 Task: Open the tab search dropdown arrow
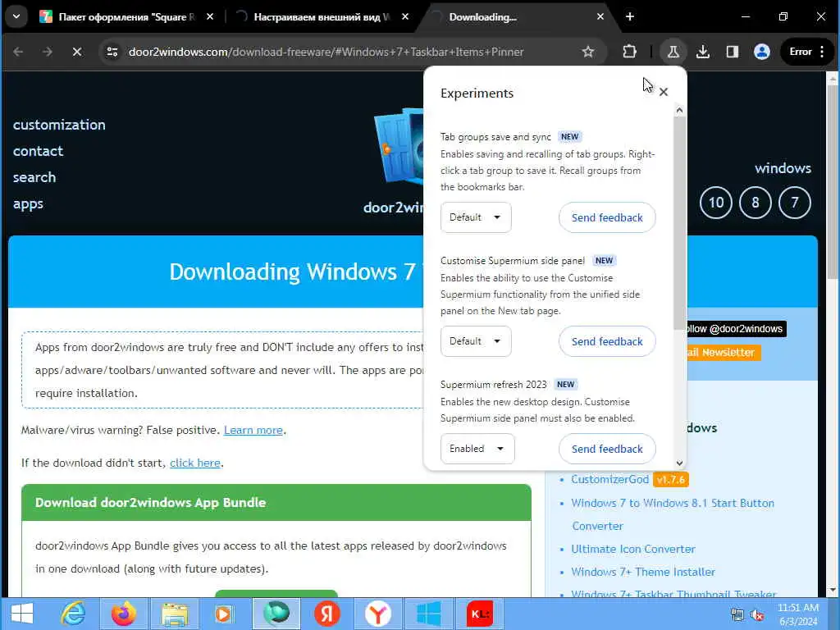(x=16, y=16)
